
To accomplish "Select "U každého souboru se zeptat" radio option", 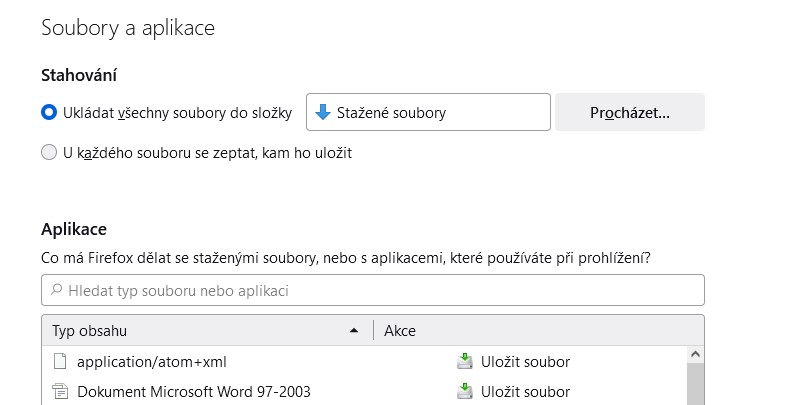I will pos(49,152).
